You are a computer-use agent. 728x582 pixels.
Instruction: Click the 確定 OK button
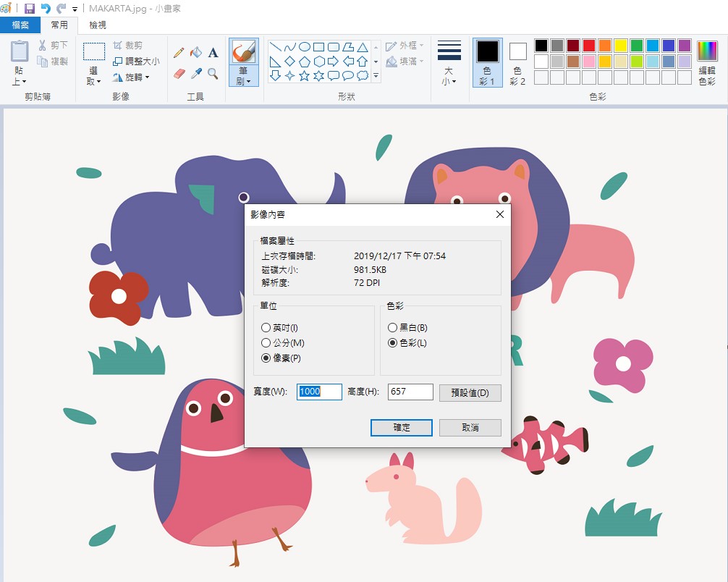coord(402,428)
